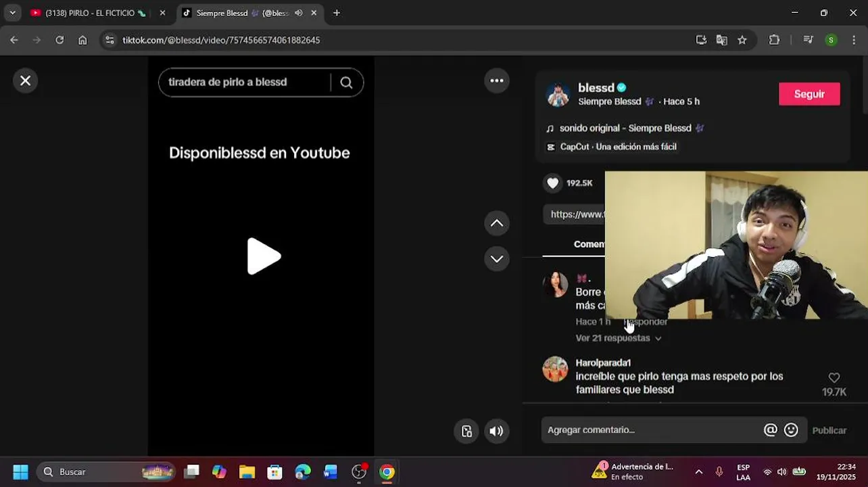Image resolution: width=868 pixels, height=487 pixels.
Task: Go to previous video with the up arrow
Action: pyautogui.click(x=497, y=223)
